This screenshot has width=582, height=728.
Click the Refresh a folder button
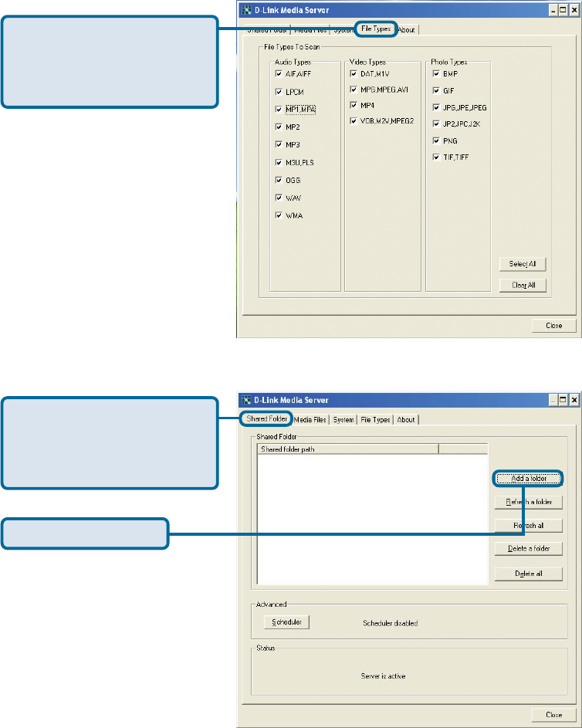[x=529, y=502]
